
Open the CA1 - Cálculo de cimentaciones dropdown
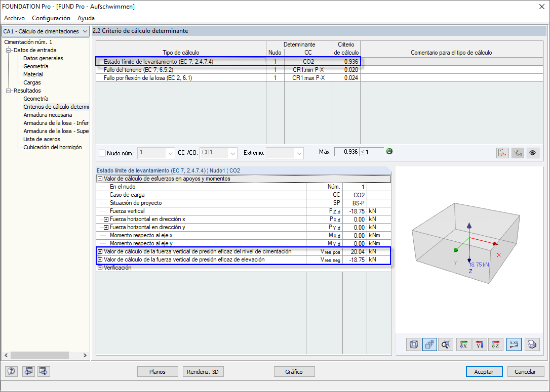(46, 31)
